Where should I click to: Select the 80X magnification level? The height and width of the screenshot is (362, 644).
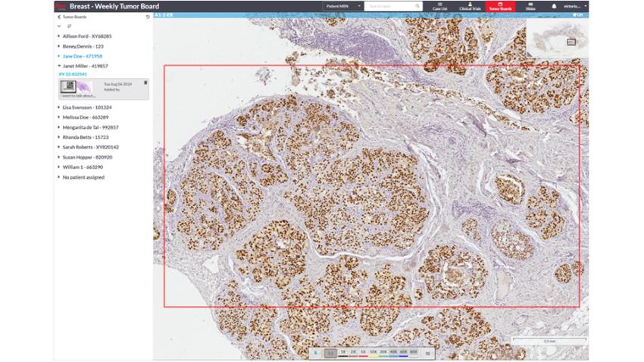[413, 352]
